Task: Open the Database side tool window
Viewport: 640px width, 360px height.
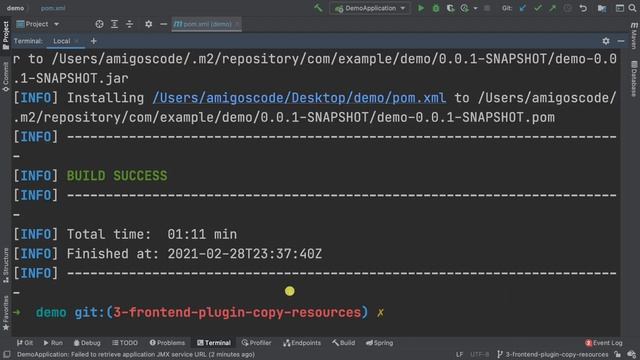Action: pos(634,79)
